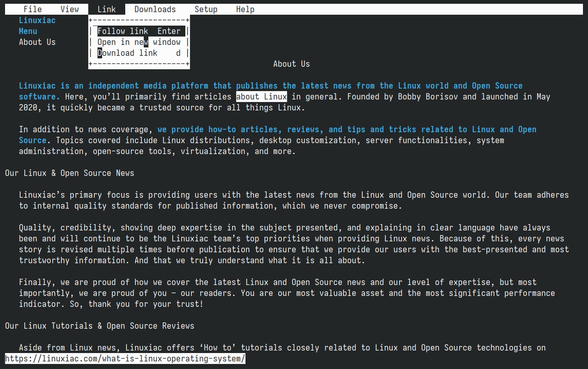Open the Setup menu

(x=206, y=9)
